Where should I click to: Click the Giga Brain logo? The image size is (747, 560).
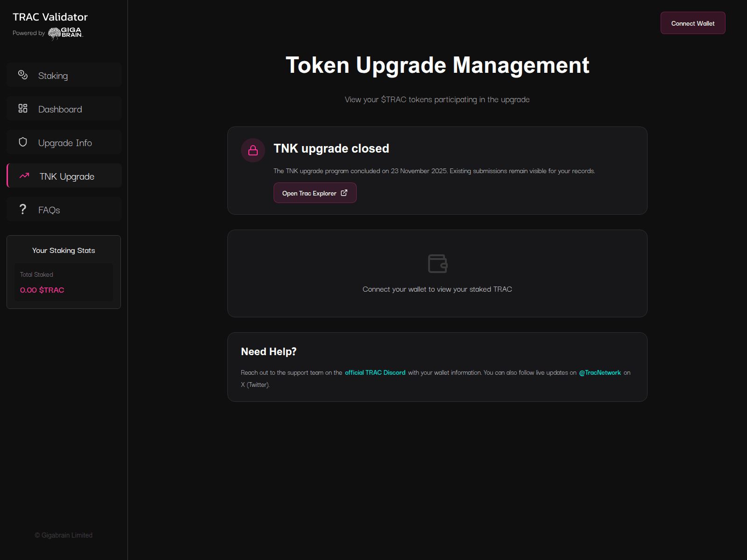[x=66, y=33]
